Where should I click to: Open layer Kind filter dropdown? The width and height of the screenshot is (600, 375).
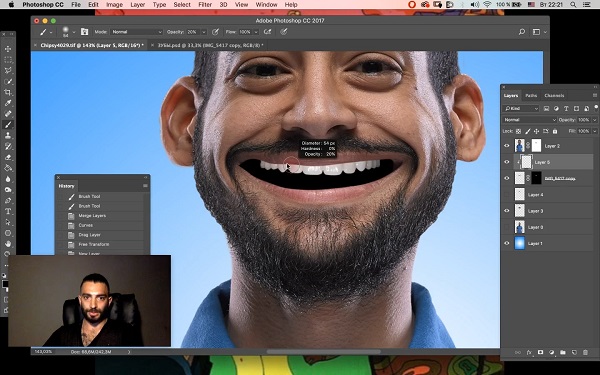521,109
